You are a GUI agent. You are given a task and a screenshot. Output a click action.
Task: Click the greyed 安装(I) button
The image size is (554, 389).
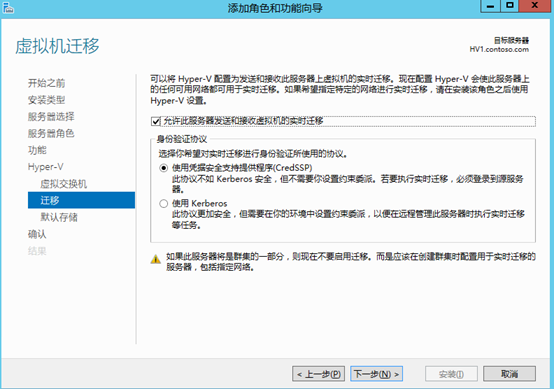click(x=451, y=374)
